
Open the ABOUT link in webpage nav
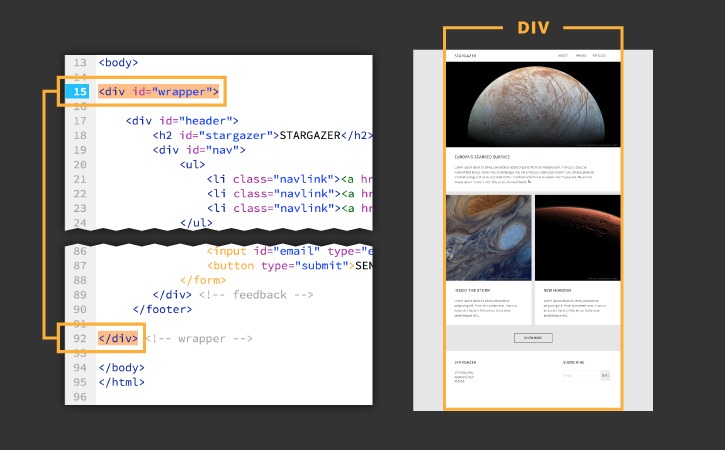click(563, 55)
